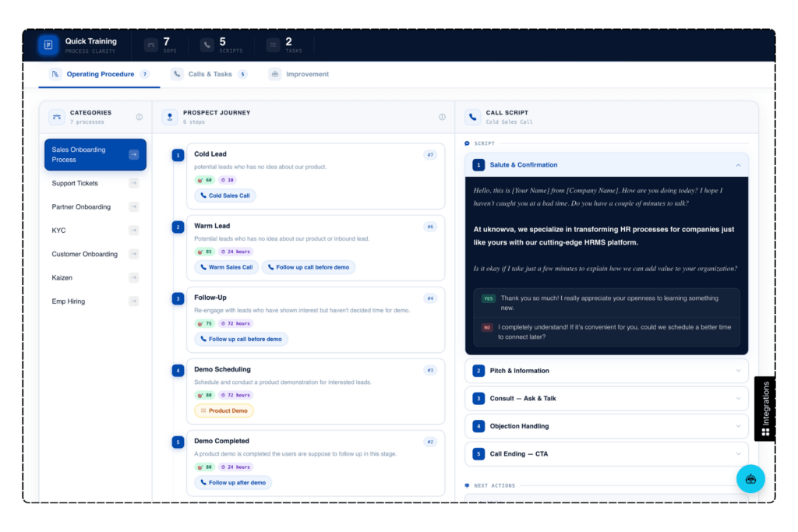Open the Integrations side panel
Screen dimensions: 798x532
tap(764, 409)
